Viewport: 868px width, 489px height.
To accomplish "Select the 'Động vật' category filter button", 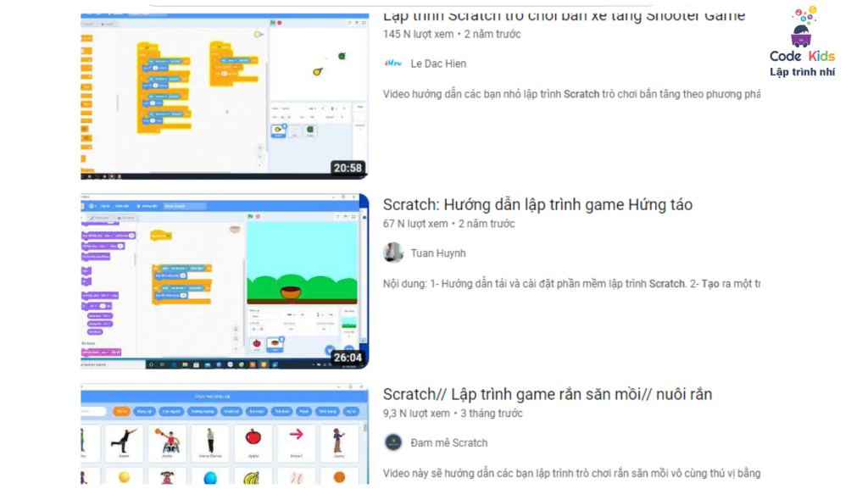I will click(x=143, y=411).
